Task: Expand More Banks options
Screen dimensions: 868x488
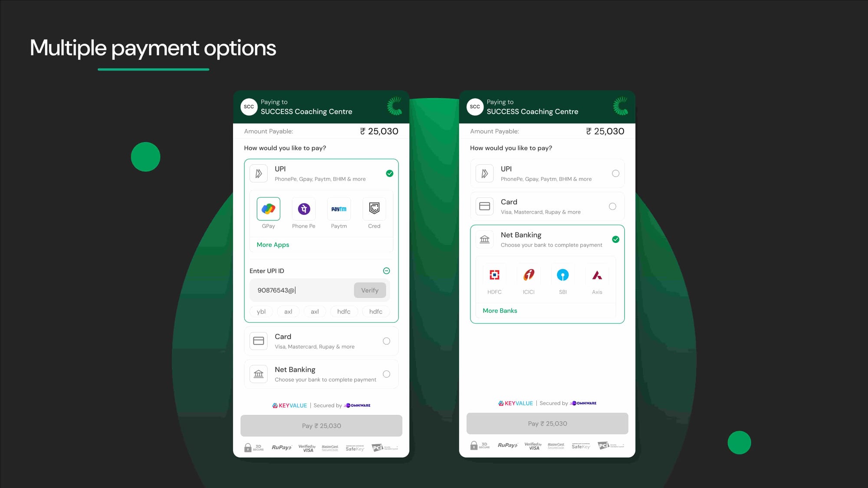Action: [x=500, y=310]
